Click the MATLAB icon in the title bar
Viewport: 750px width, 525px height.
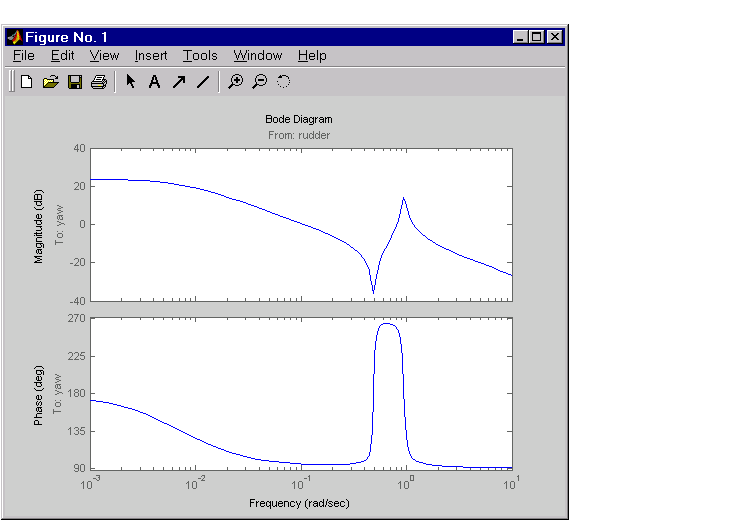15,37
